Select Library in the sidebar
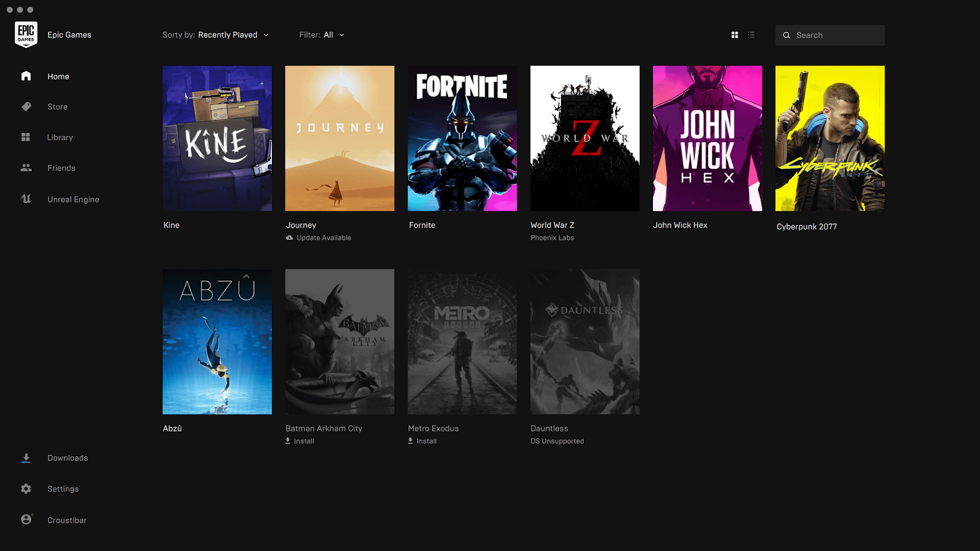The width and height of the screenshot is (980, 551). click(x=60, y=137)
